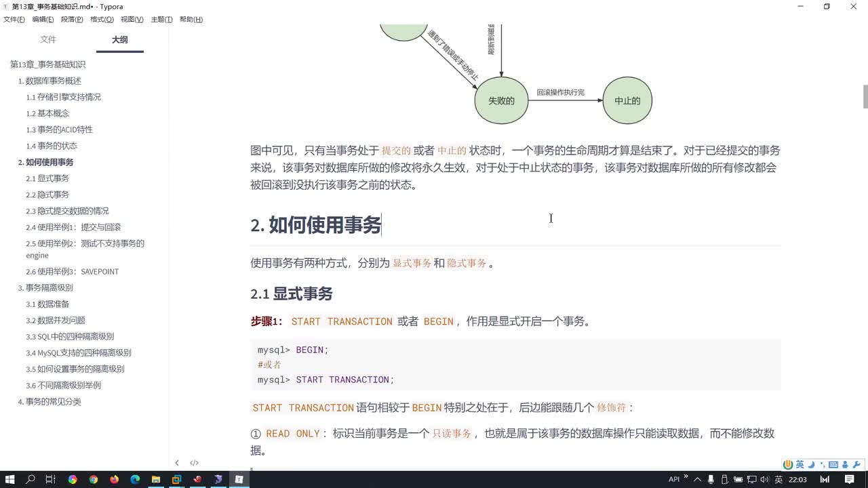Toggle IME punctuation mode icon

[823, 465]
